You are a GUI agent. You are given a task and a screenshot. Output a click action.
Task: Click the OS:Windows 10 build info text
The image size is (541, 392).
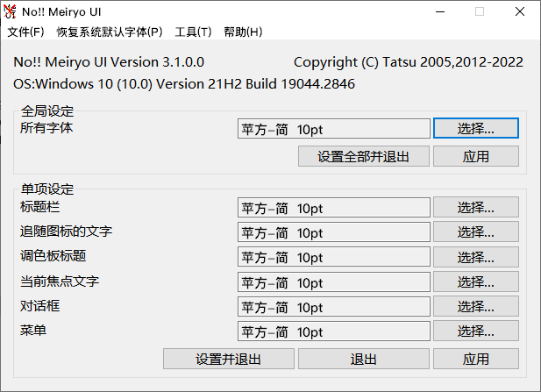184,84
